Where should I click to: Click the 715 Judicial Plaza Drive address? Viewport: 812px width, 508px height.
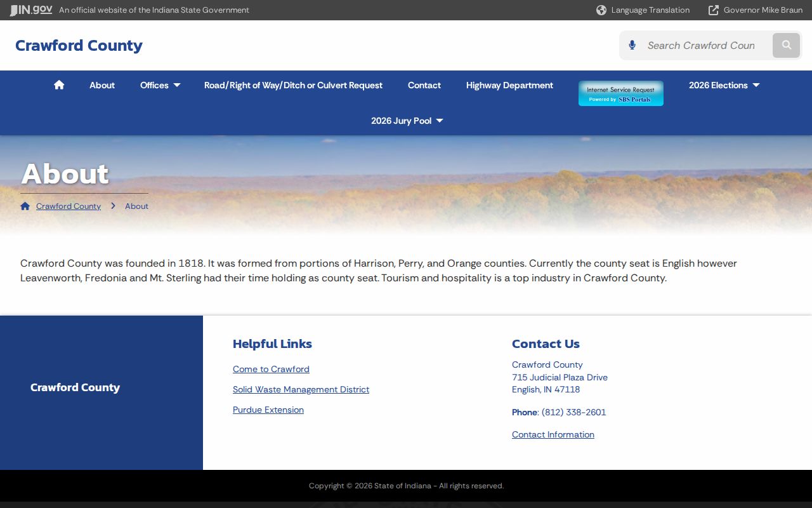560,377
